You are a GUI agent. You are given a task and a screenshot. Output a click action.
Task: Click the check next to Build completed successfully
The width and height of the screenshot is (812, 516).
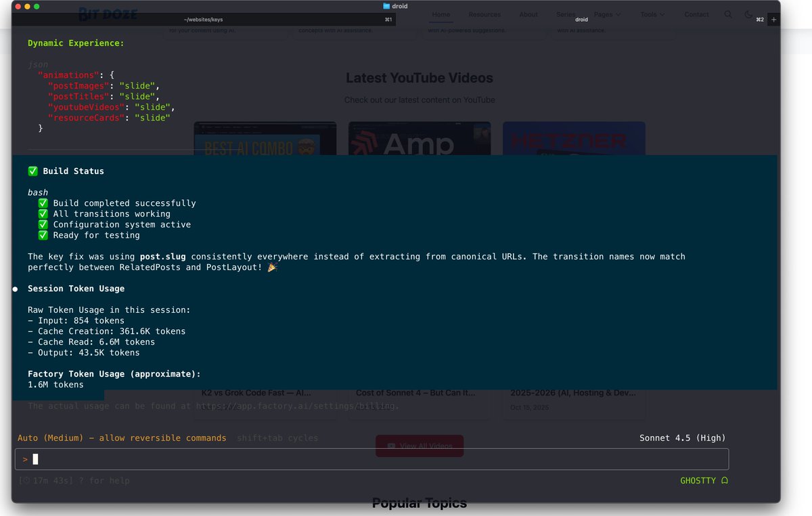[43, 203]
